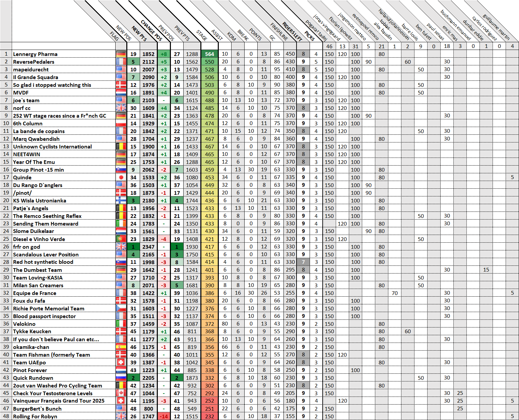Viewport: 519px width, 420px height.
Task: Click the +8 position change cell
Action: pos(164,54)
